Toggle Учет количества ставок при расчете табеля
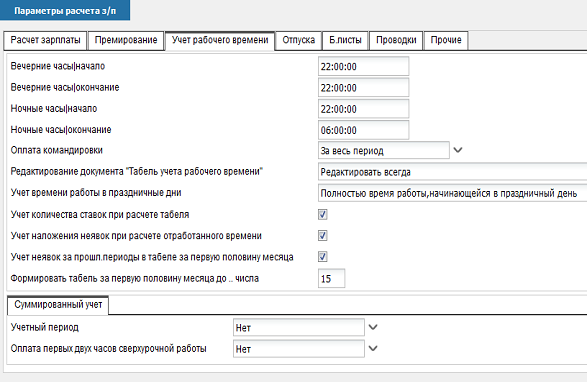This screenshot has width=587, height=383. point(322,215)
